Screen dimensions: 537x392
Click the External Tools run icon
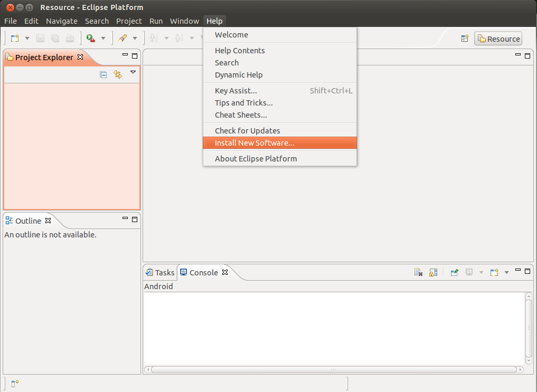pyautogui.click(x=91, y=38)
